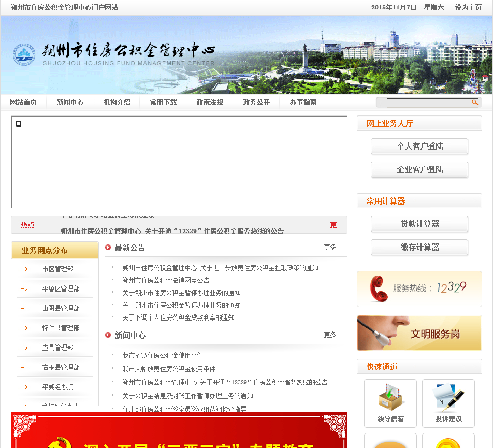Open notice 关于进一步放宽住房公积金提取政策的通知
Image resolution: width=493 pixels, height=448 pixels.
pyautogui.click(x=220, y=268)
